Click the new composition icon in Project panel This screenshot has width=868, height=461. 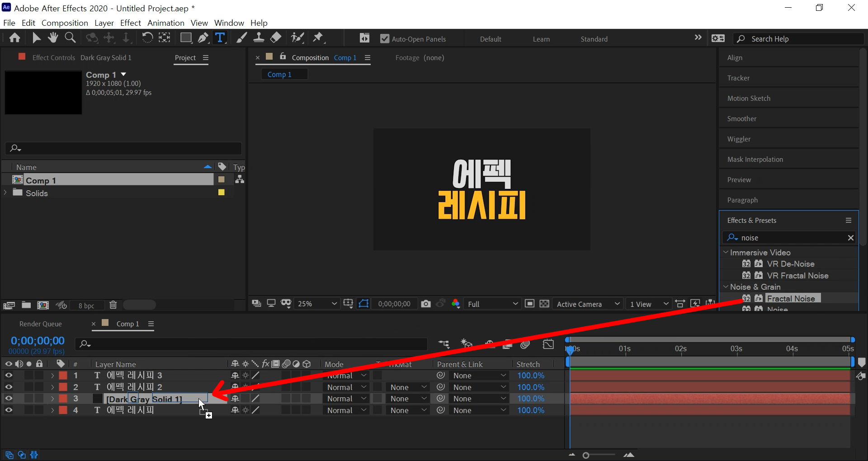point(43,305)
